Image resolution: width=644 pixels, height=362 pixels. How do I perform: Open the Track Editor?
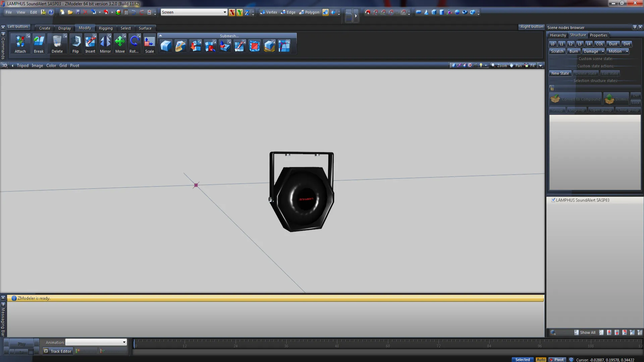tap(58, 351)
